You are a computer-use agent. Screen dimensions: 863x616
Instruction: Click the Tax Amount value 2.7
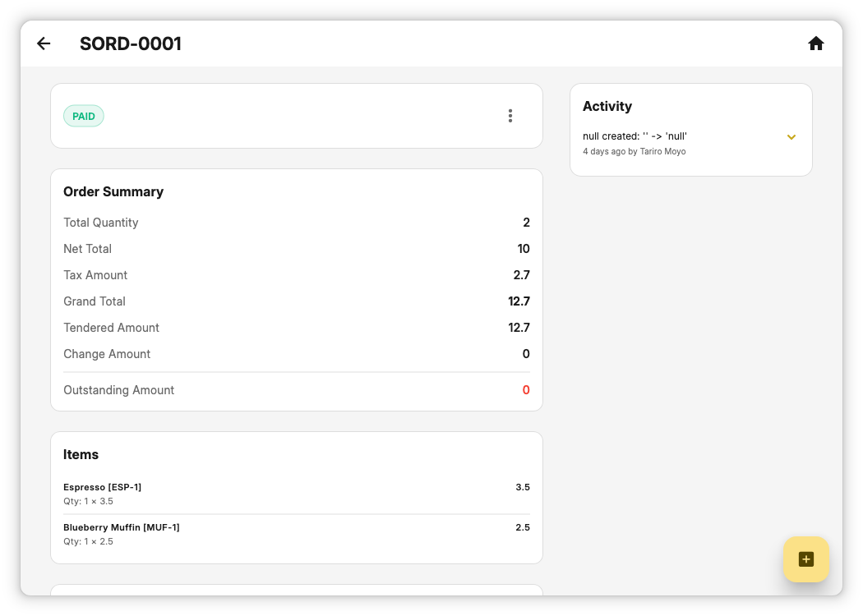pyautogui.click(x=521, y=275)
